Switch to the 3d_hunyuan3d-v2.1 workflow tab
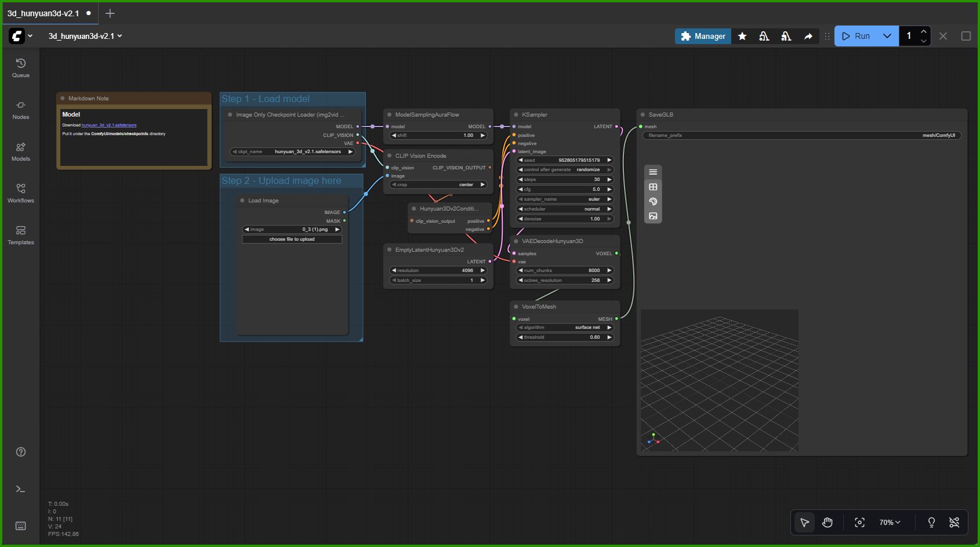This screenshot has width=980, height=547. (x=43, y=13)
